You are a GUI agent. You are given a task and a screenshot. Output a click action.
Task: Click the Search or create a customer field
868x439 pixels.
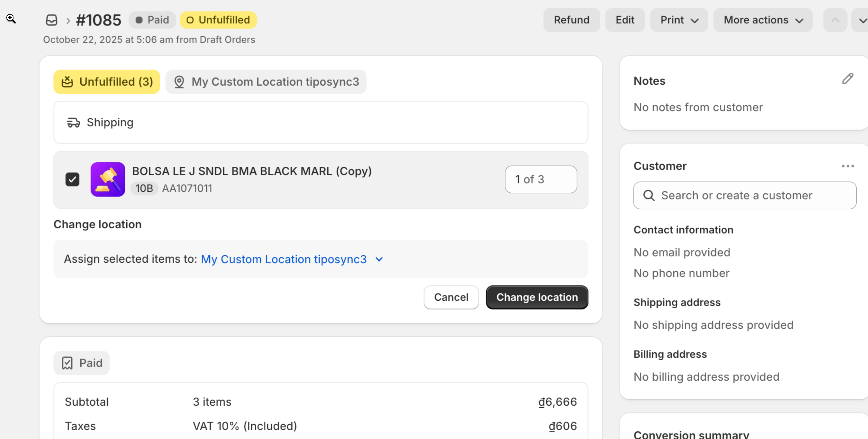click(745, 196)
